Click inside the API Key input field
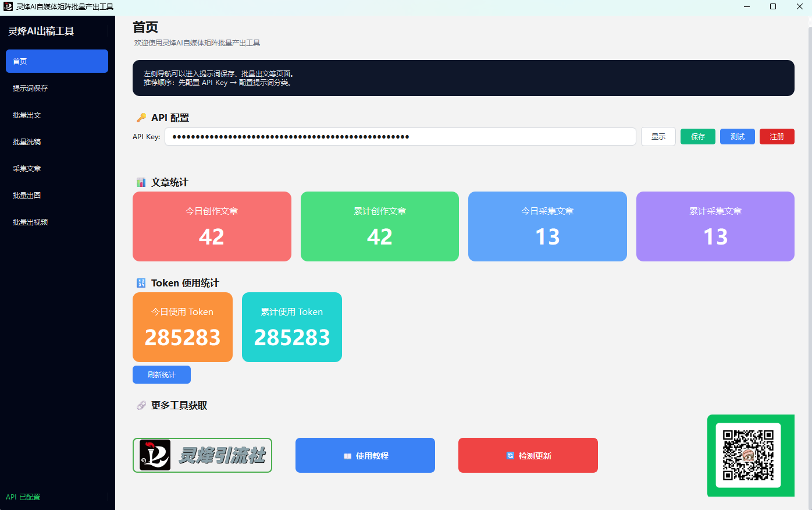The width and height of the screenshot is (812, 510). 400,136
